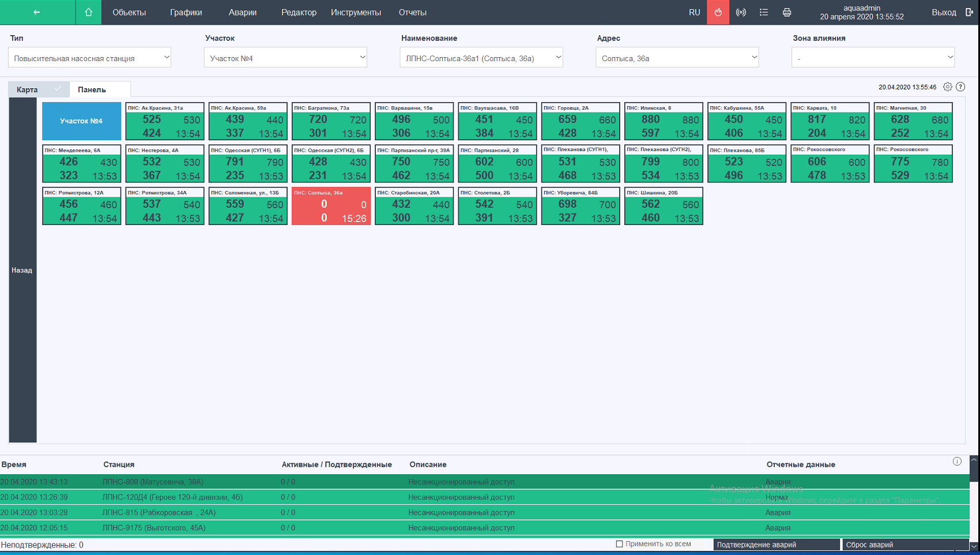Open the 'Участок' dropdown list

pos(285,58)
